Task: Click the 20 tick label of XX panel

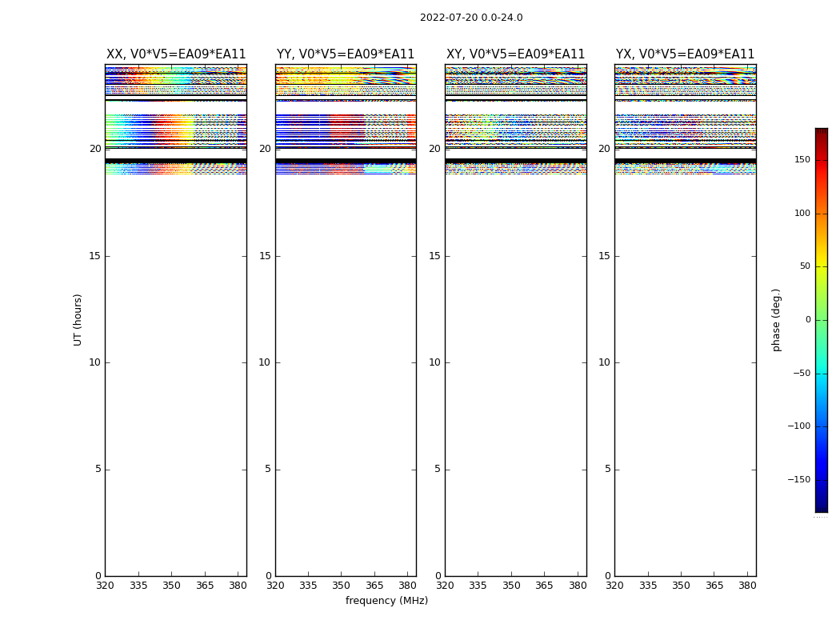Action: (95, 149)
